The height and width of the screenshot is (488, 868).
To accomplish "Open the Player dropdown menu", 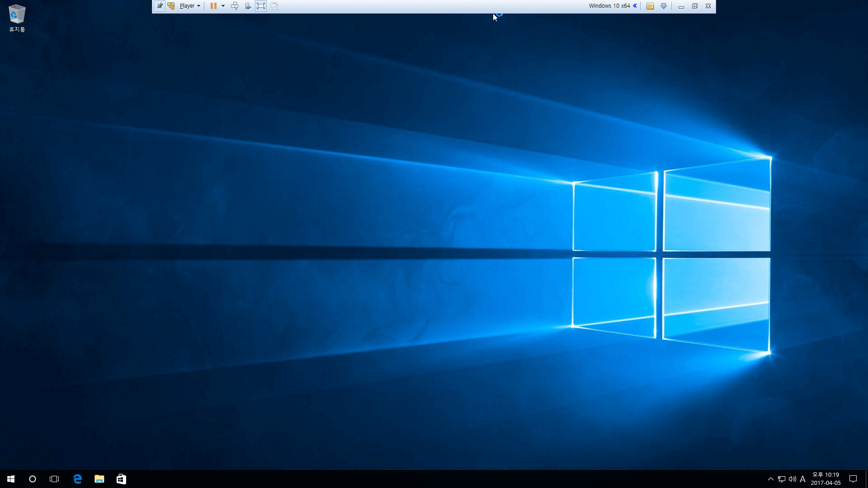I will [x=190, y=6].
